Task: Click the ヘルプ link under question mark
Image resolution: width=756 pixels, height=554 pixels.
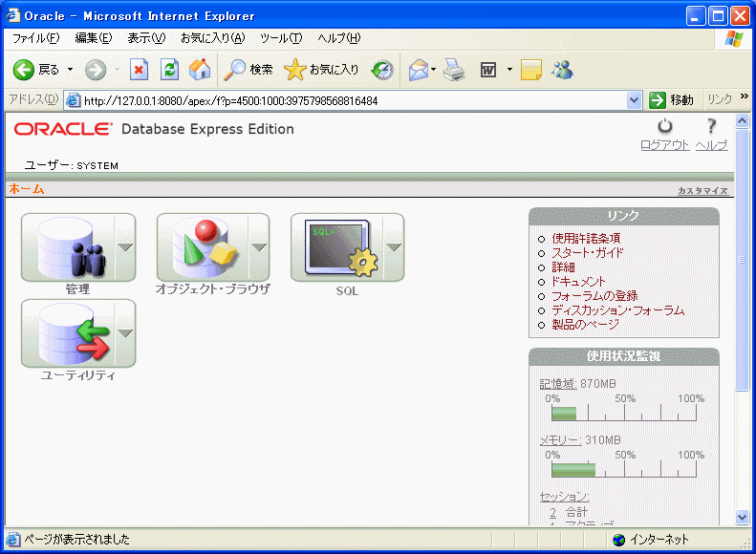Action: point(712,144)
